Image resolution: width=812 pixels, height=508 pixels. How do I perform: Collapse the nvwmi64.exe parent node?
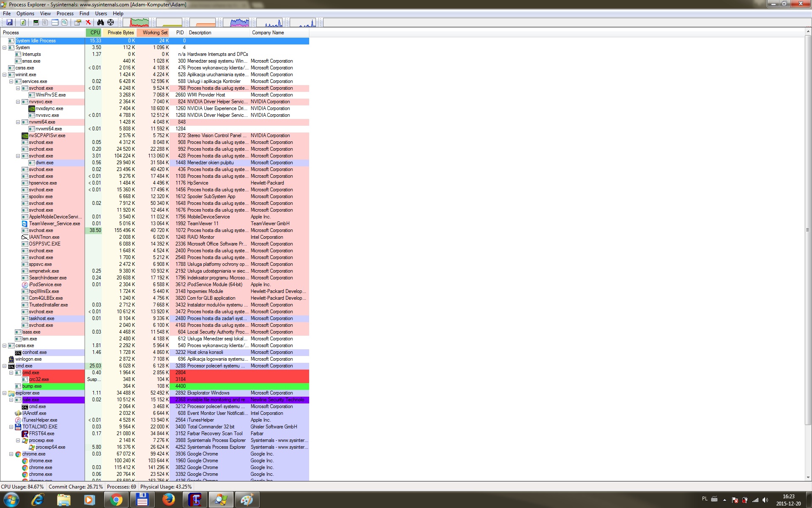(x=18, y=122)
